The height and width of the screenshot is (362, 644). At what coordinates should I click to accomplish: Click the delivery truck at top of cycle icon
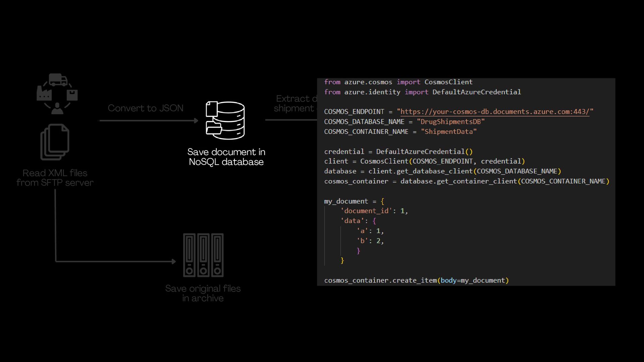[58, 80]
